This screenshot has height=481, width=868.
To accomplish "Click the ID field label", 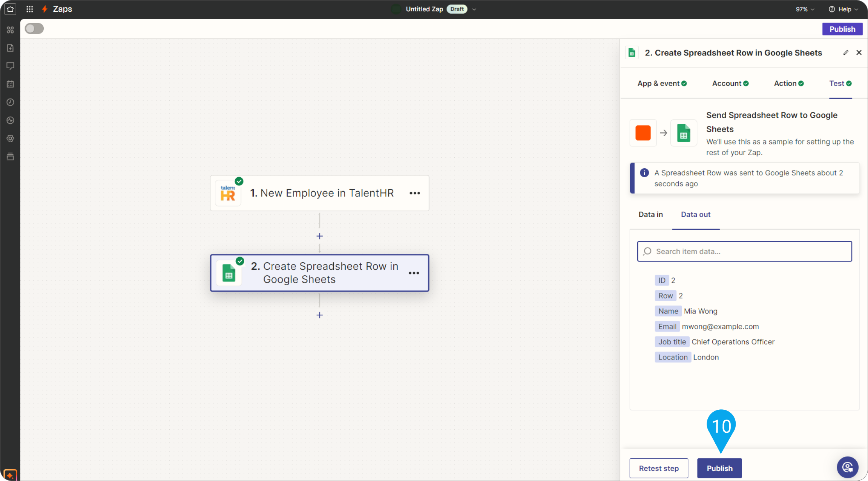I will 662,280.
